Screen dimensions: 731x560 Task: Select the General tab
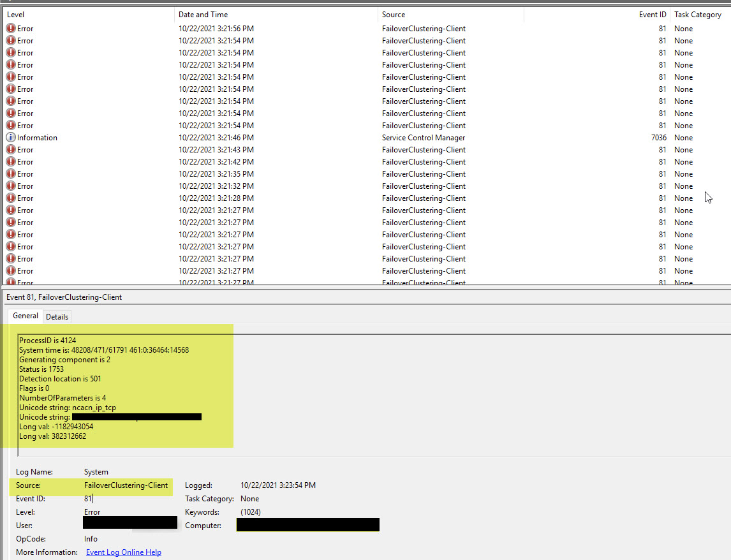(x=25, y=316)
